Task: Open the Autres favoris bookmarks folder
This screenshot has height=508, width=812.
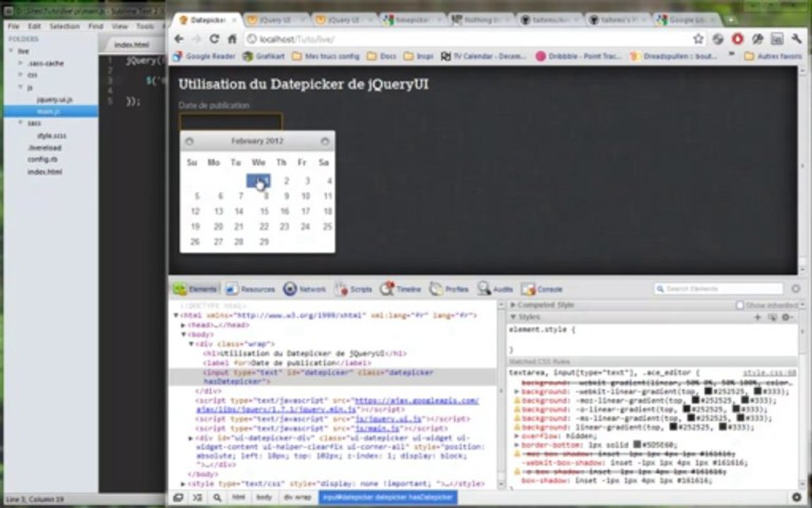Action: click(x=773, y=56)
